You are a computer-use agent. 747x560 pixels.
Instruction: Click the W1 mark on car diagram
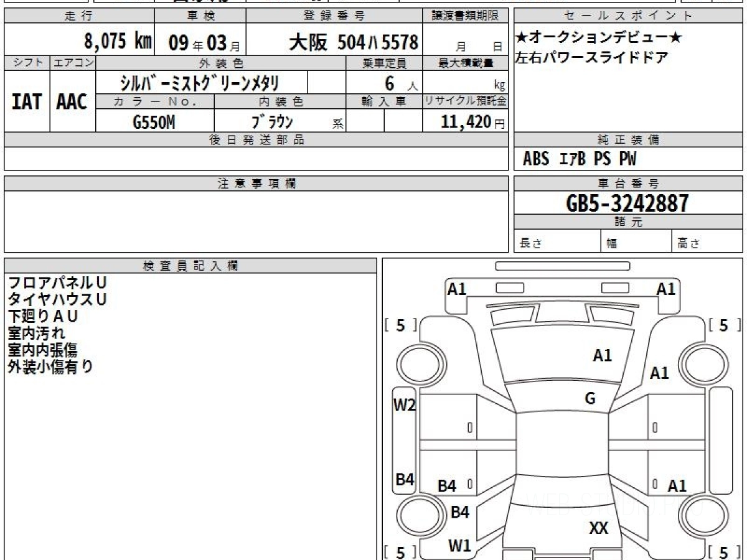coord(459,546)
